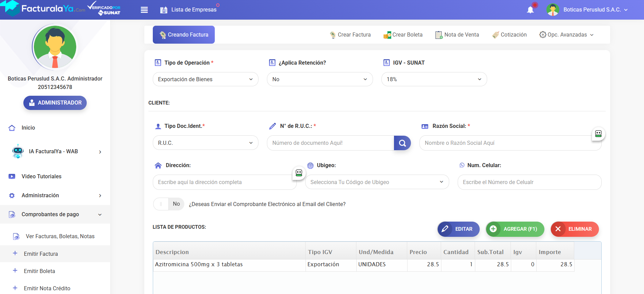Screen dimensions: 644x294
Task: Toggle the email sending switch set to No
Action: [168, 204]
